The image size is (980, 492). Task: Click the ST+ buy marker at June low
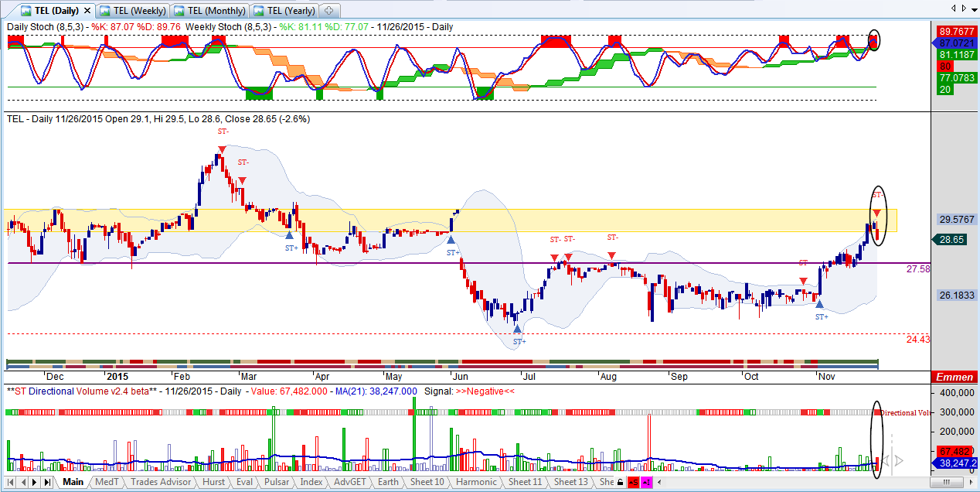pos(518,335)
